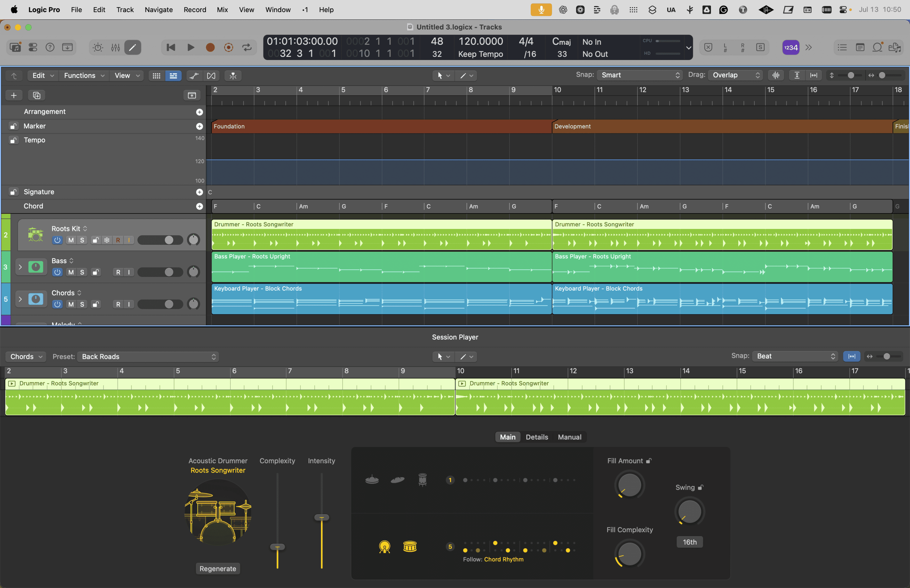Toggle Catch Content button in Session Player
This screenshot has width=910, height=588.
coord(852,356)
